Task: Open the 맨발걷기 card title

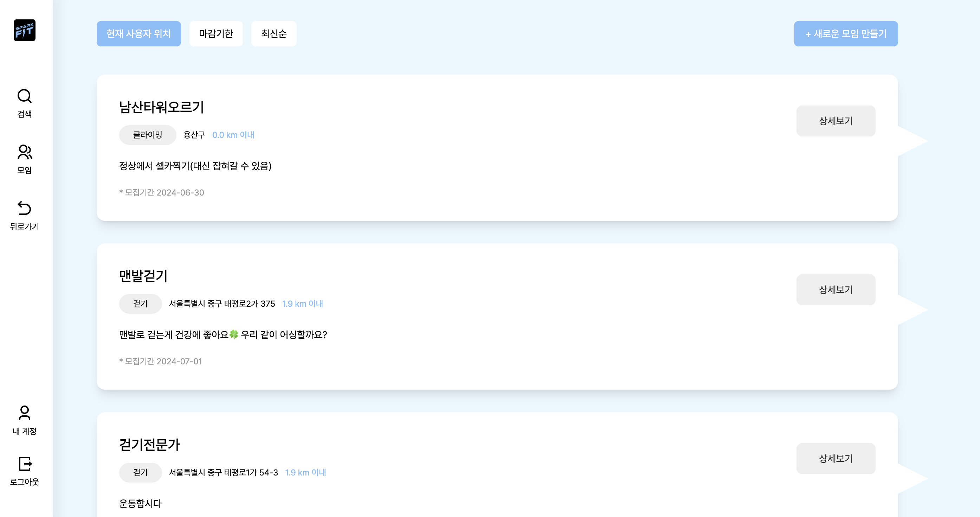Action: (143, 276)
